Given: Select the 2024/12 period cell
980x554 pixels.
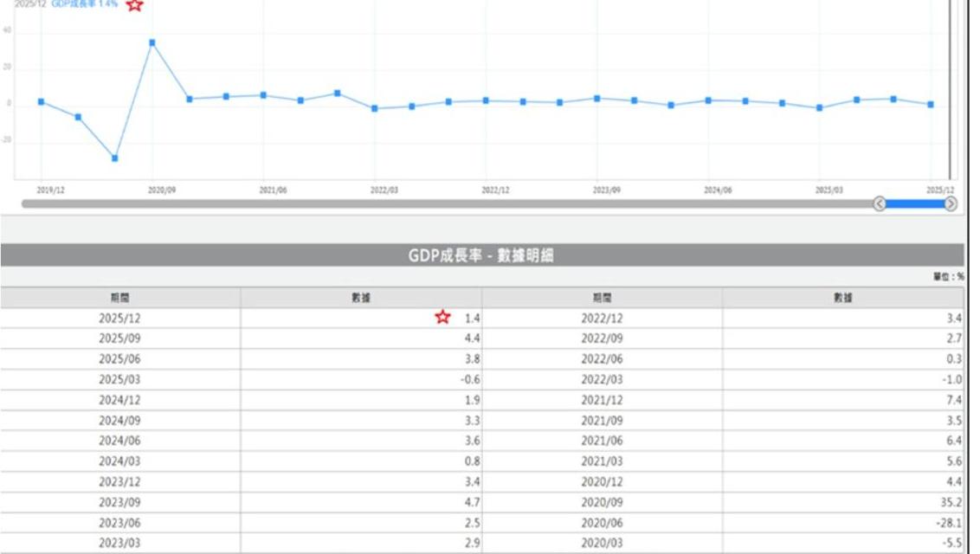Looking at the screenshot, I should [x=120, y=399].
